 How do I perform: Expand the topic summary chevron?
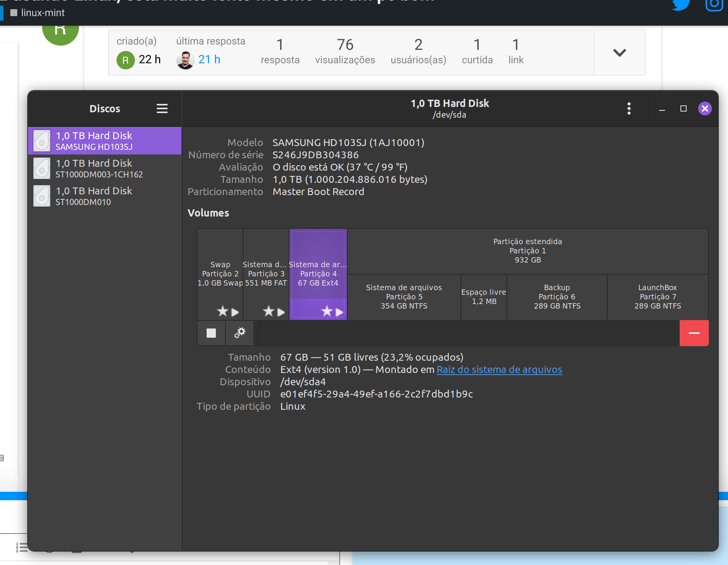tap(620, 53)
